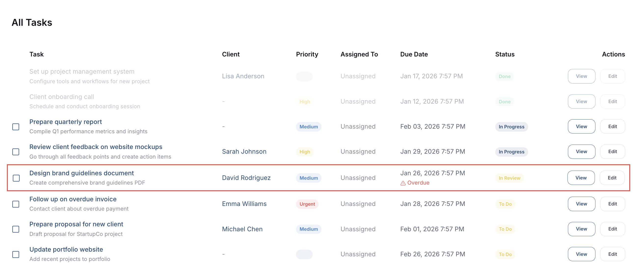Select the Prepare quarterly report checkbox
Viewport: 644px width, 272px height.
(x=16, y=127)
